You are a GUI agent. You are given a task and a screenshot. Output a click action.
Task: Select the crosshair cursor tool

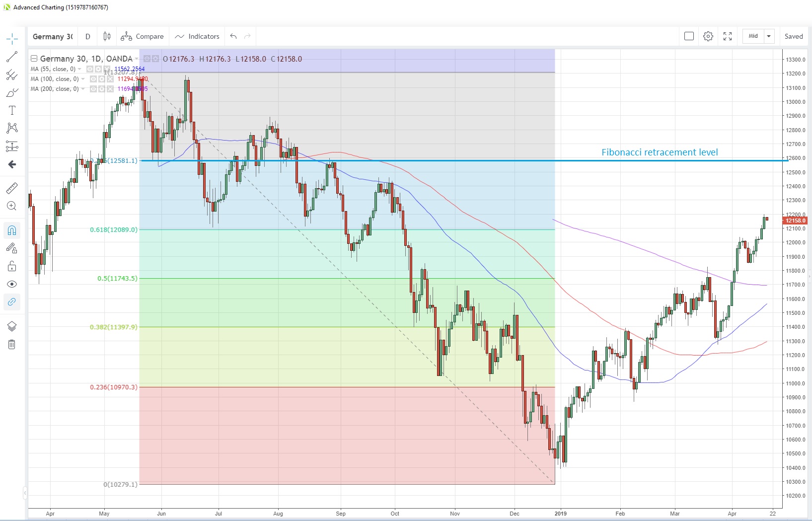pos(12,39)
